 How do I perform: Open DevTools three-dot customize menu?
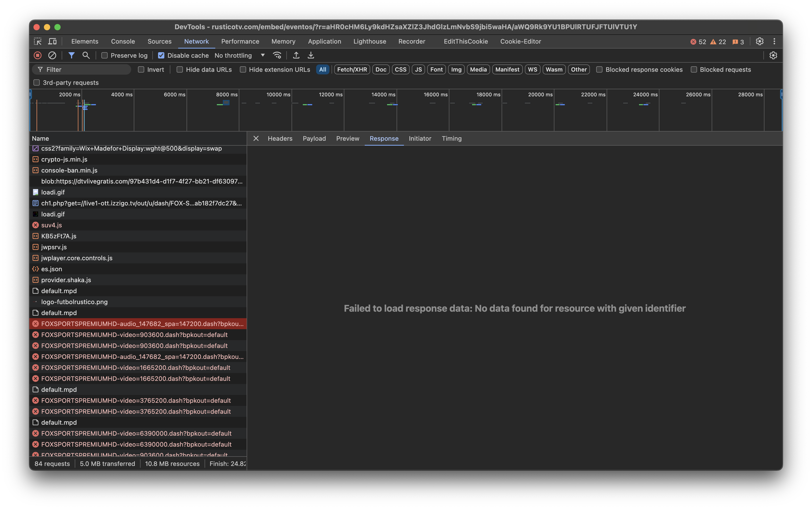pos(774,42)
